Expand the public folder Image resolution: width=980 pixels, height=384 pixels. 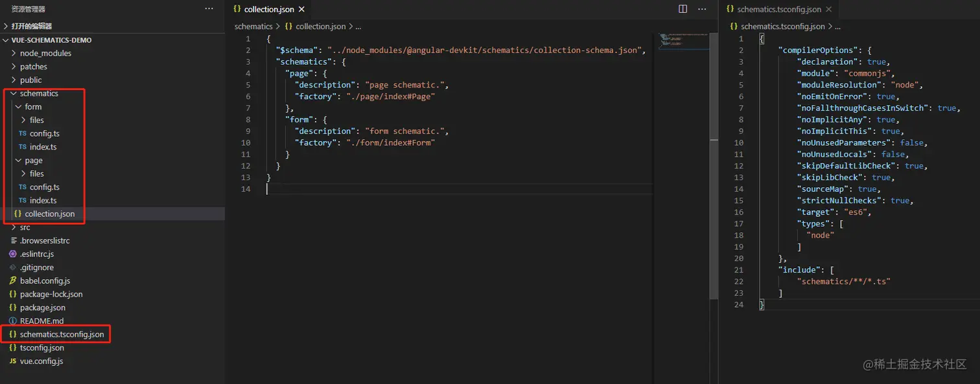pyautogui.click(x=30, y=80)
